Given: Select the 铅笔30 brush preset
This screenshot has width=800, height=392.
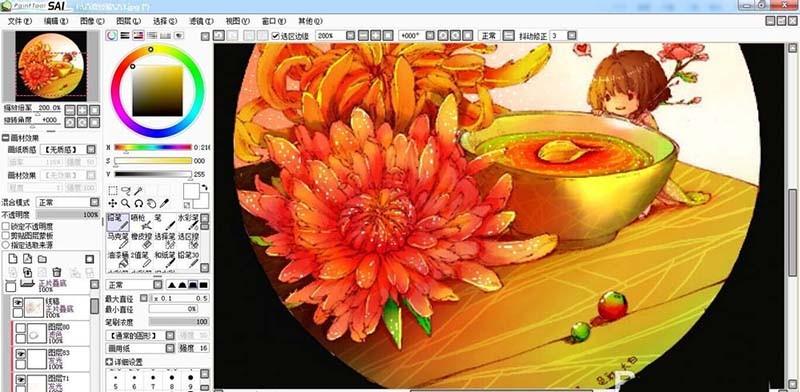Looking at the screenshot, I should tap(187, 259).
